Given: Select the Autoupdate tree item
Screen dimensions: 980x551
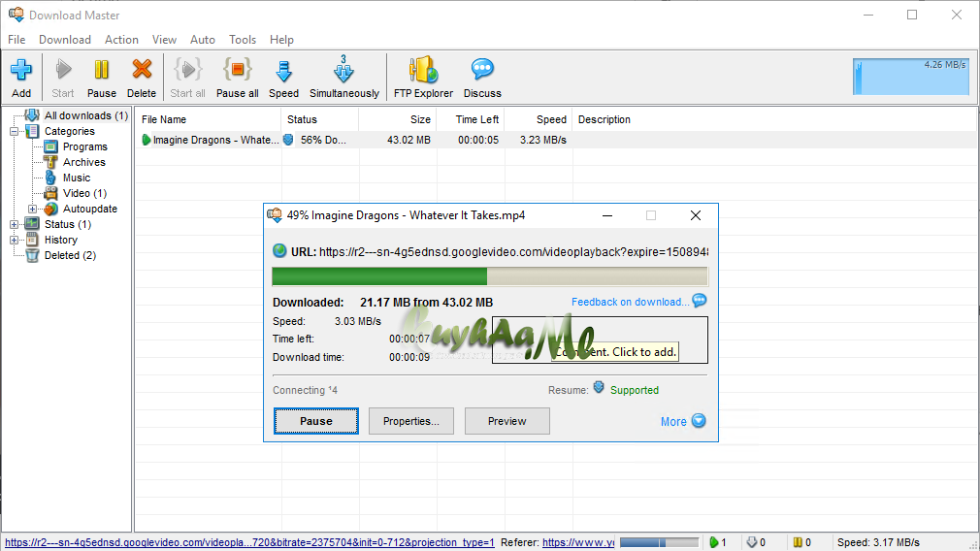Looking at the screenshot, I should [90, 210].
